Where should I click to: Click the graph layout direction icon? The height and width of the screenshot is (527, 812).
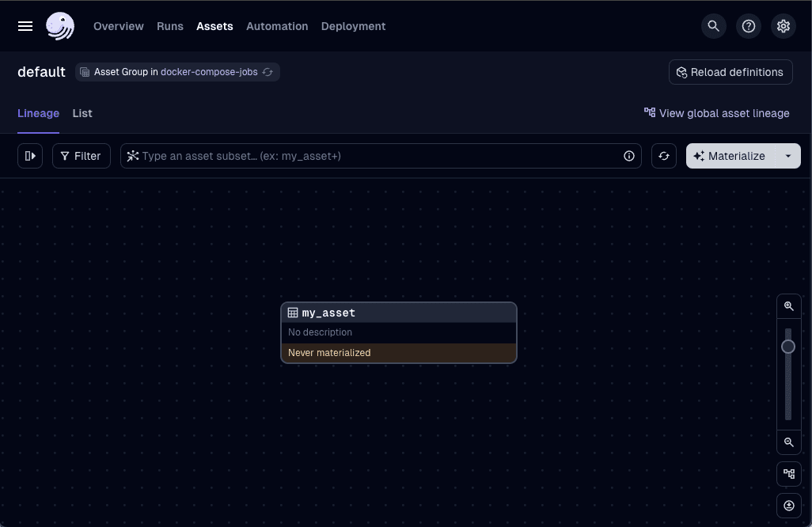click(789, 474)
